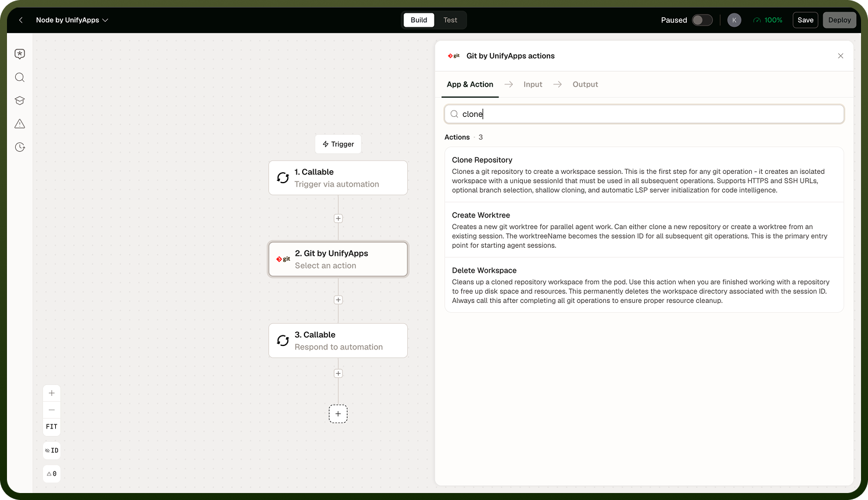Open the version history clock icon
The width and height of the screenshot is (868, 500).
point(20,147)
